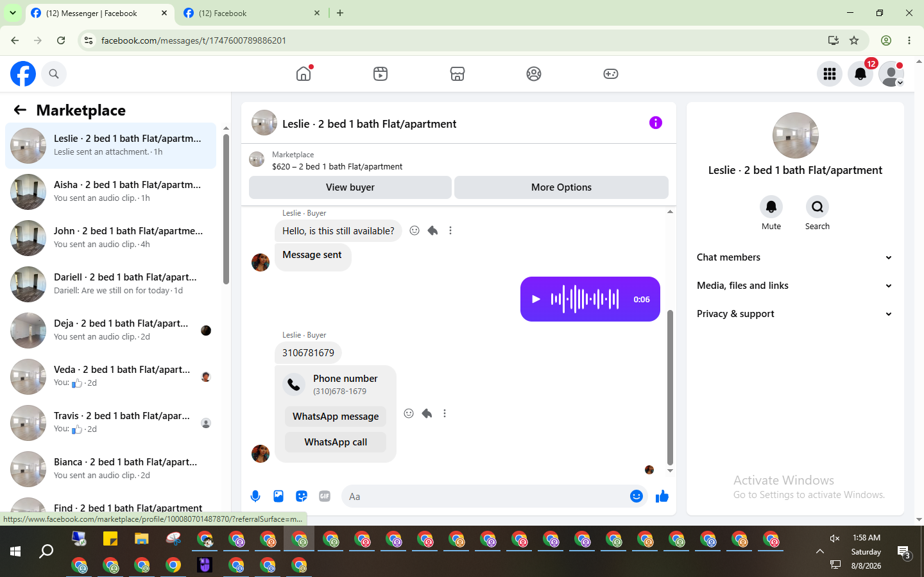Record a voice clip with microphone

(255, 496)
